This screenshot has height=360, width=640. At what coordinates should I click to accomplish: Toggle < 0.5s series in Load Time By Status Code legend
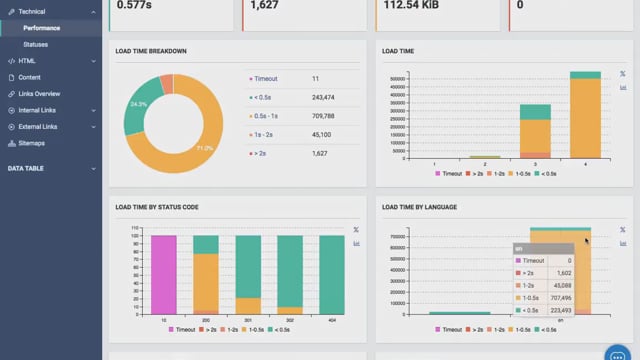279,329
